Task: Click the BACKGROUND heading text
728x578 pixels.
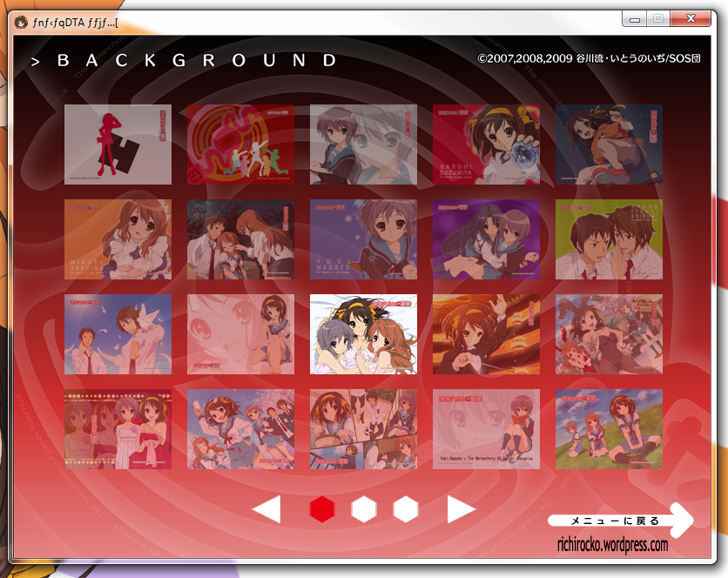Action: [x=197, y=60]
